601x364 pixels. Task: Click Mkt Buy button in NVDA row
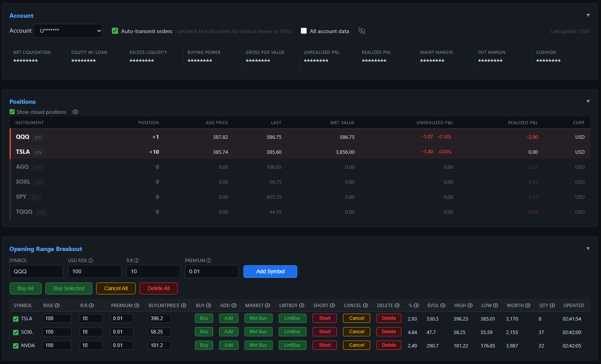[x=258, y=345]
